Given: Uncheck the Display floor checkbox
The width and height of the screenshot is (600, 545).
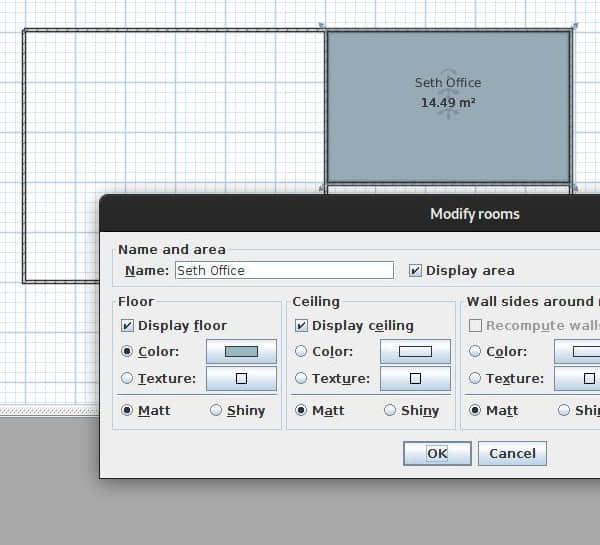Looking at the screenshot, I should coord(128,325).
